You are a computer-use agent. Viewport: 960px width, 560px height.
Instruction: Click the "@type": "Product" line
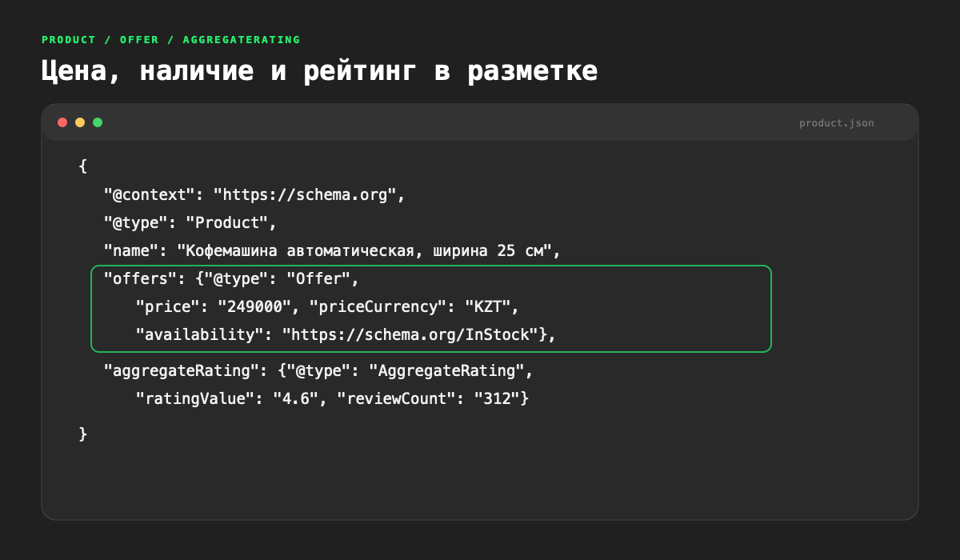[x=190, y=222]
